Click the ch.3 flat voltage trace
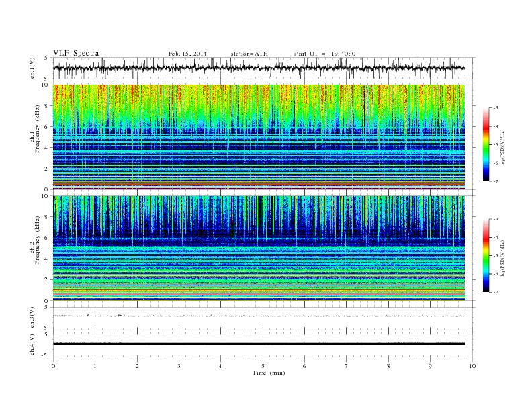 (259, 316)
